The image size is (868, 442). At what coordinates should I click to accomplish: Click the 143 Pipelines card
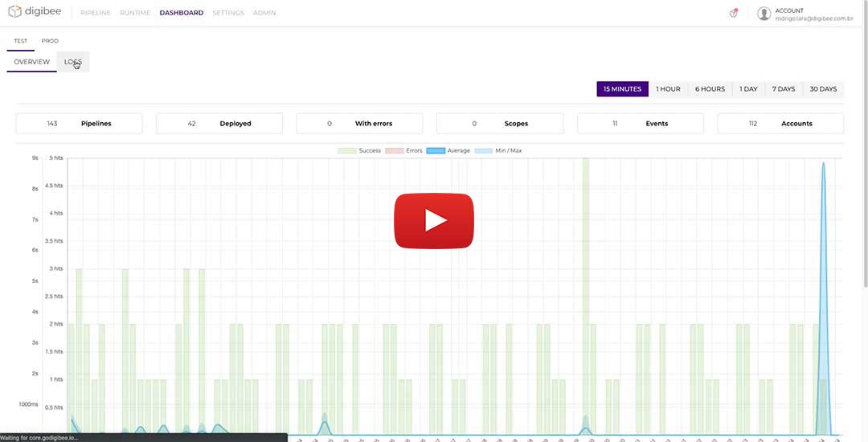coord(79,124)
